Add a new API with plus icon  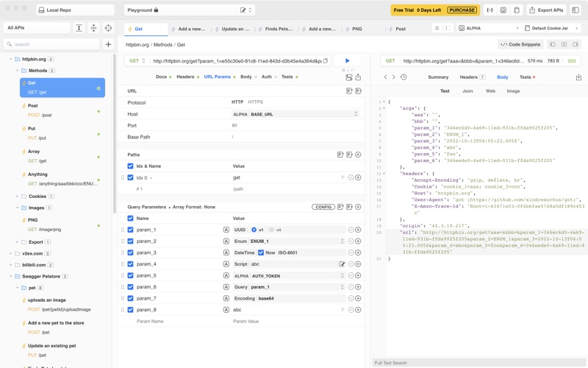108,44
